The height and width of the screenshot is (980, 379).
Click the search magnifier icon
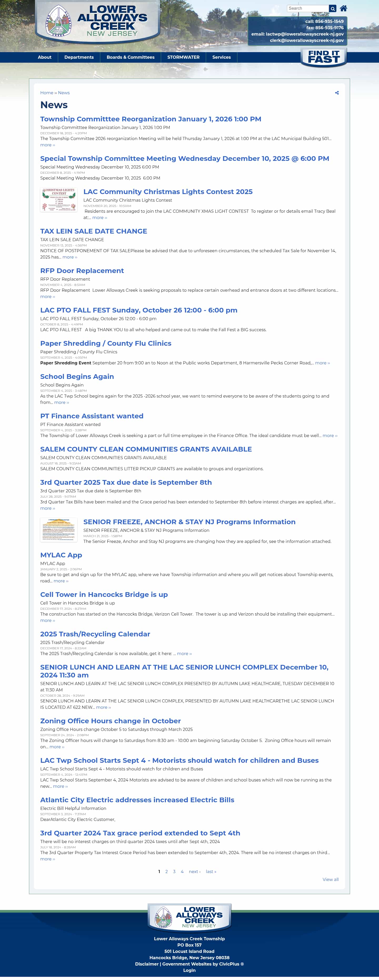coord(333,8)
